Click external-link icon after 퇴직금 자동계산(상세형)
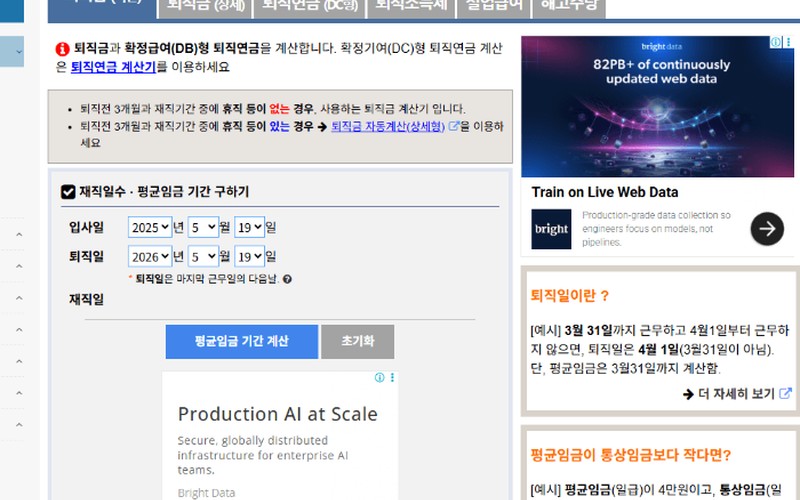Viewport: 800px width, 500px height. [453, 126]
